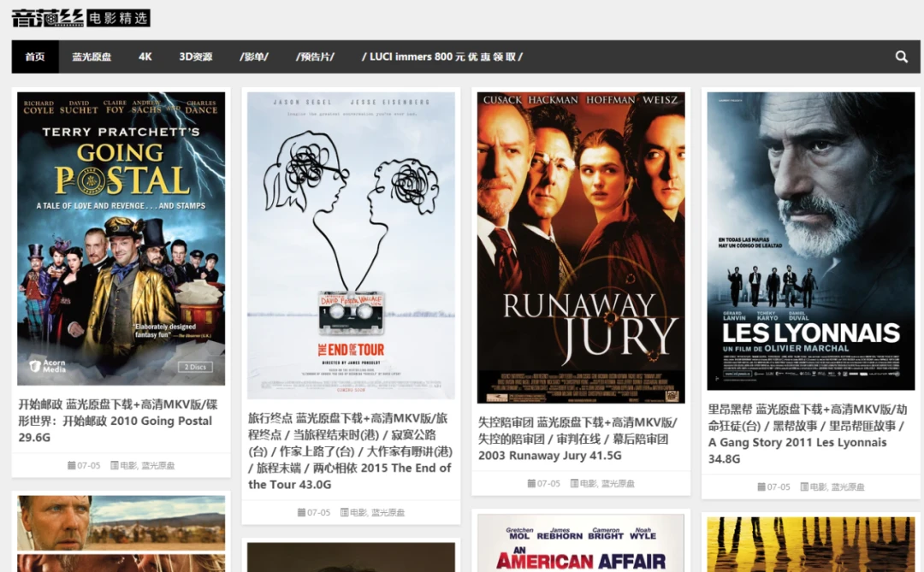Viewport: 924px width, 572px height.
Task: Click the category icon on Les Lyonnais card
Action: 804,487
